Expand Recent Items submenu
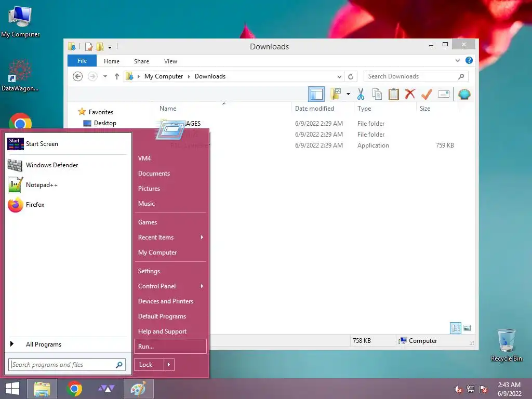The height and width of the screenshot is (399, 532). [170, 237]
